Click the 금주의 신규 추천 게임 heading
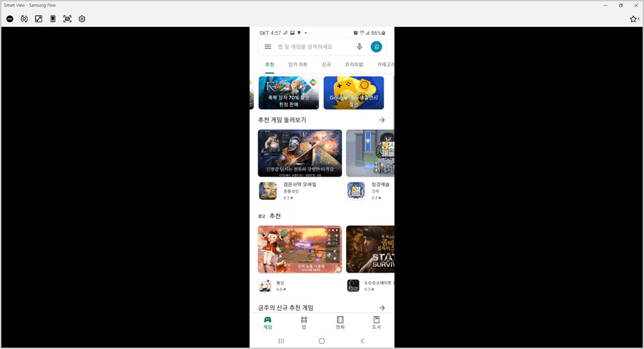 pos(286,308)
